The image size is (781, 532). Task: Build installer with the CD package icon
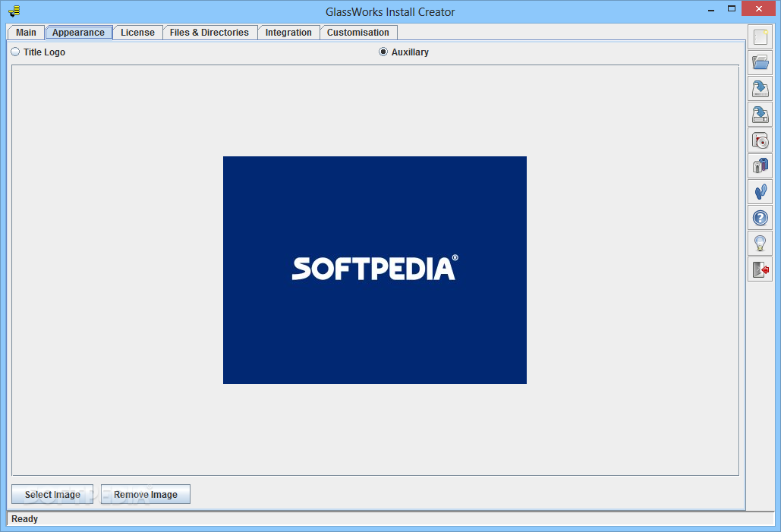coord(760,140)
